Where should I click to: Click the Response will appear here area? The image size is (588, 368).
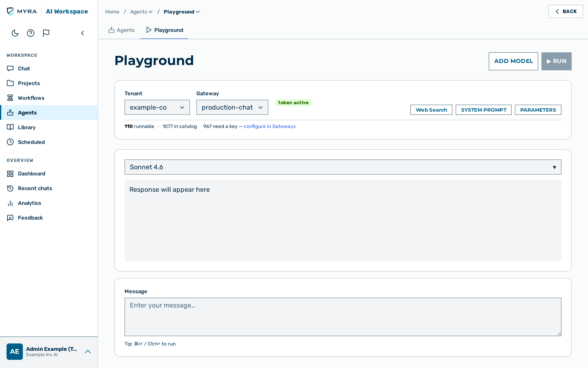tap(343, 220)
